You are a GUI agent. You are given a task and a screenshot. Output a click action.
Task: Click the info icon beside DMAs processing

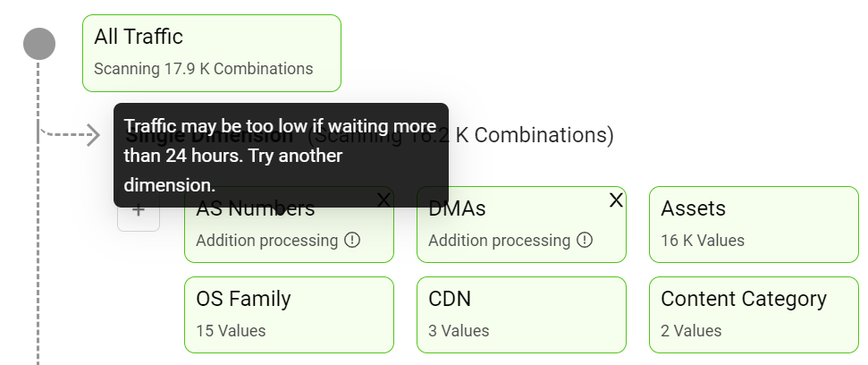pos(585,240)
